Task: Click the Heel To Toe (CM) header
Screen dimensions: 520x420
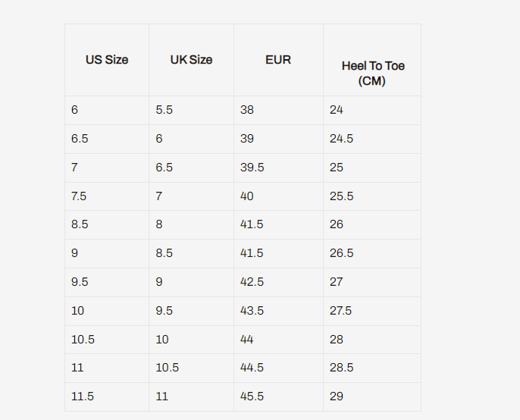Action: pos(373,73)
